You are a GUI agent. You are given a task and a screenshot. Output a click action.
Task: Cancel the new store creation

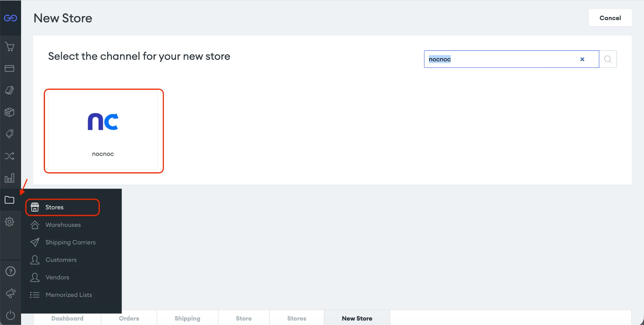pos(610,18)
